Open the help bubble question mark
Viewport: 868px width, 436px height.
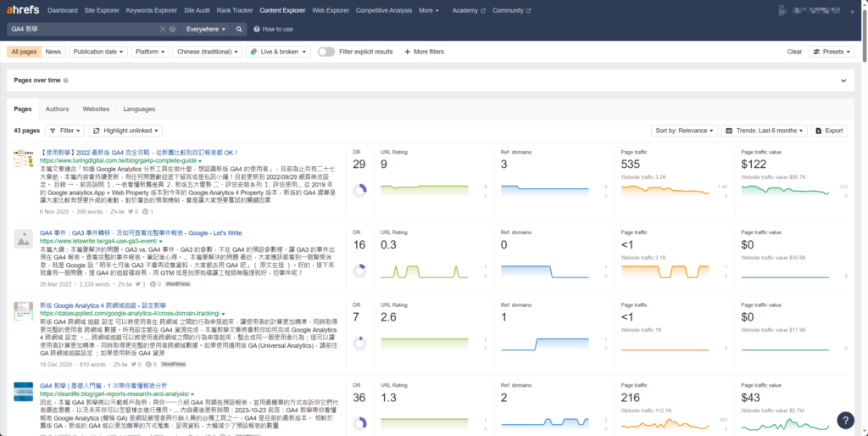pos(845,420)
